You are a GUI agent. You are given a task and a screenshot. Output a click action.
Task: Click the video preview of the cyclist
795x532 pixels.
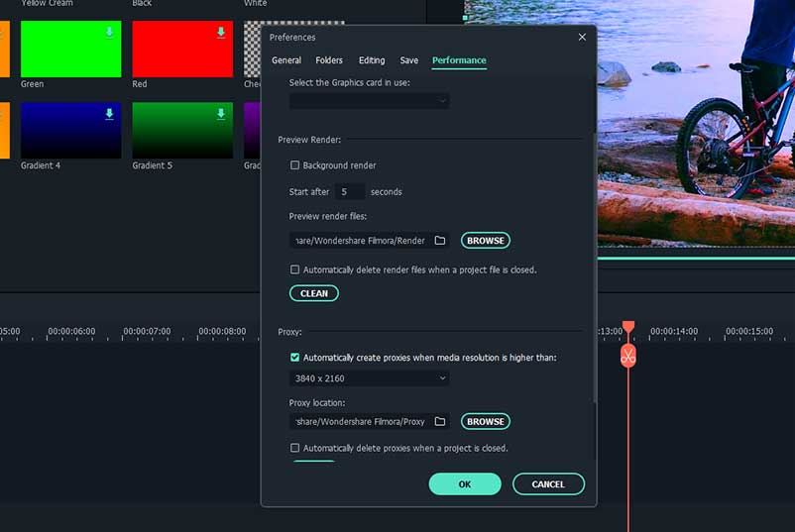click(696, 123)
